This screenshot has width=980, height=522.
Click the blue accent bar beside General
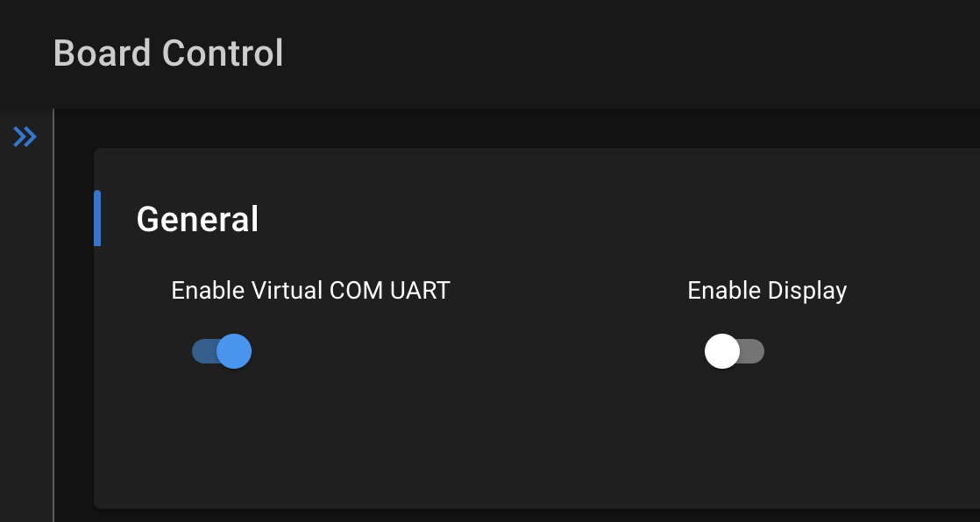[x=99, y=219]
